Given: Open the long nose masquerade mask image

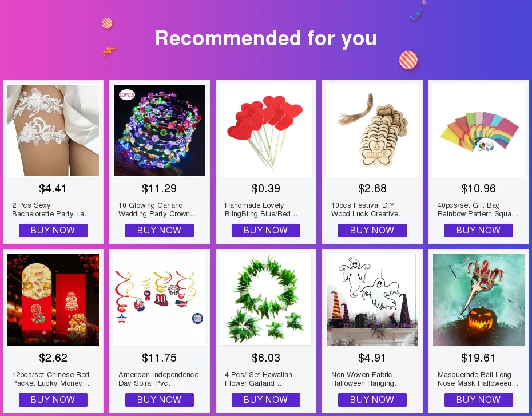Looking at the screenshot, I should 478,300.
